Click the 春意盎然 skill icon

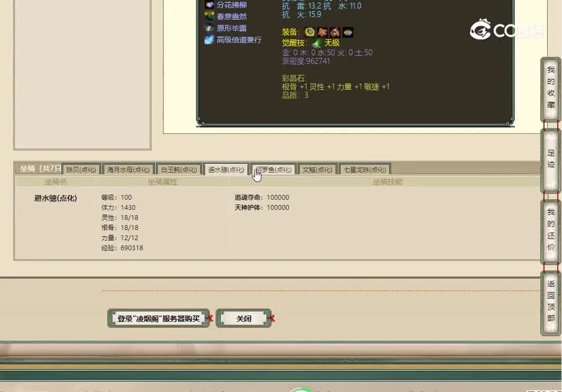coord(209,16)
